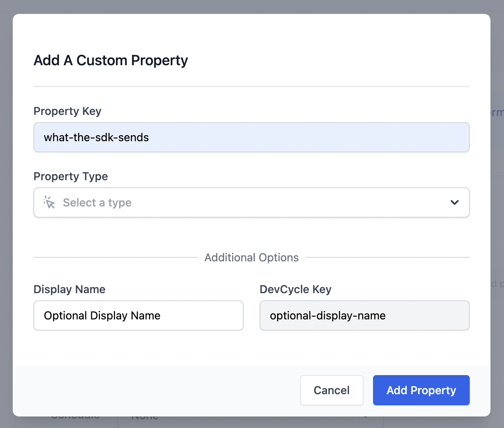Select the DevCycle Key field
504x428 pixels.
point(364,315)
